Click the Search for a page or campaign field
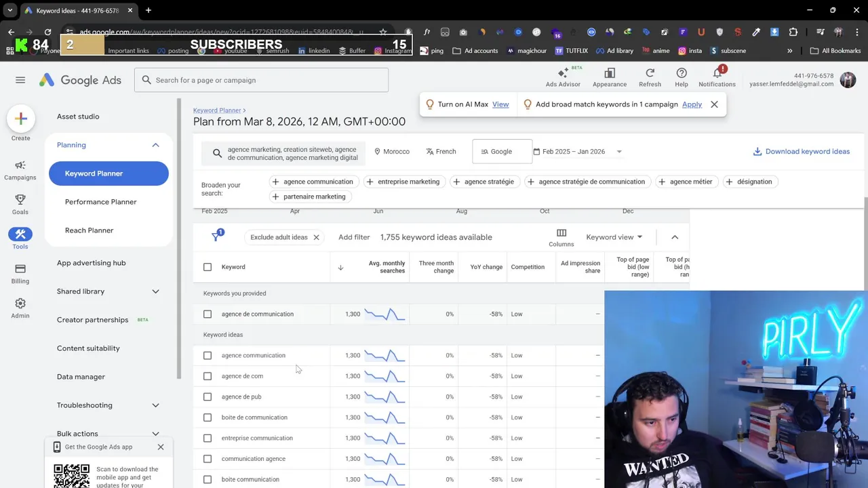This screenshot has width=868, height=488. (262, 80)
